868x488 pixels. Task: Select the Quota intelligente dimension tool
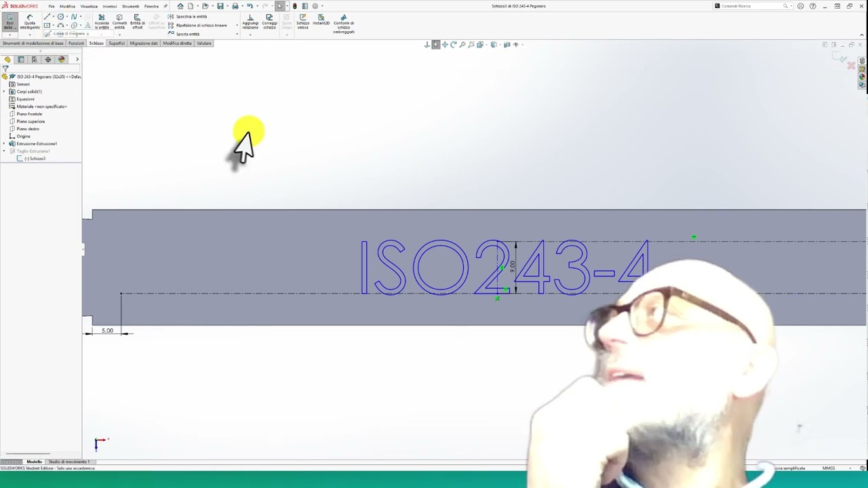click(x=30, y=21)
